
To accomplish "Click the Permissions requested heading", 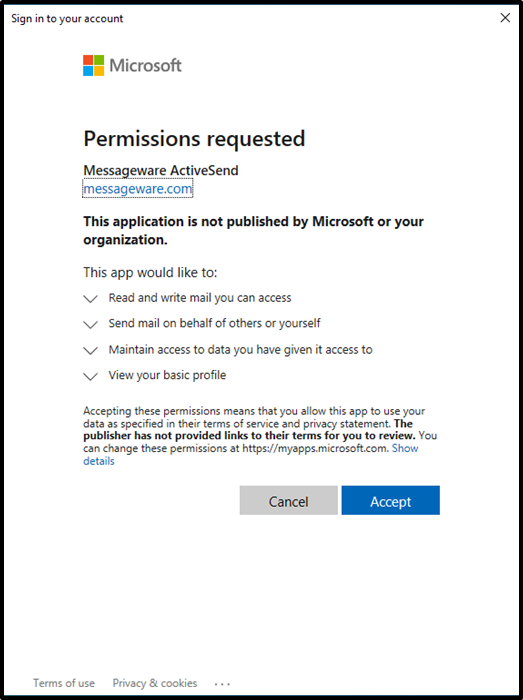I will point(194,138).
